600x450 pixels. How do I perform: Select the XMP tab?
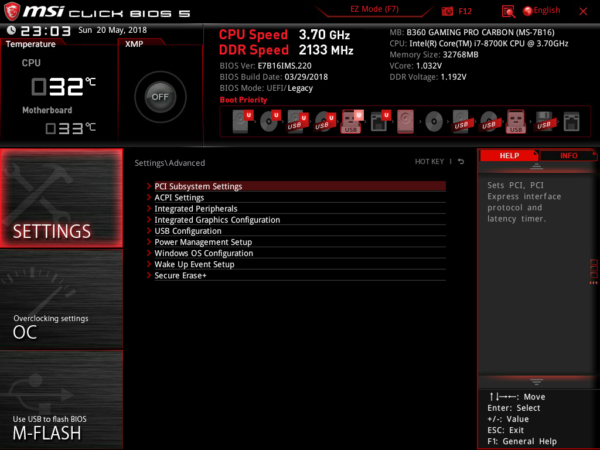[134, 44]
